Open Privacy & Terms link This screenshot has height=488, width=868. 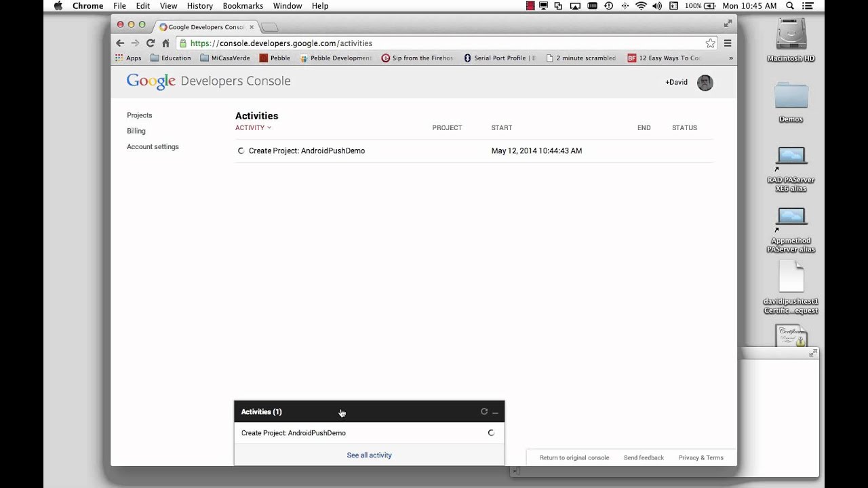click(x=701, y=457)
